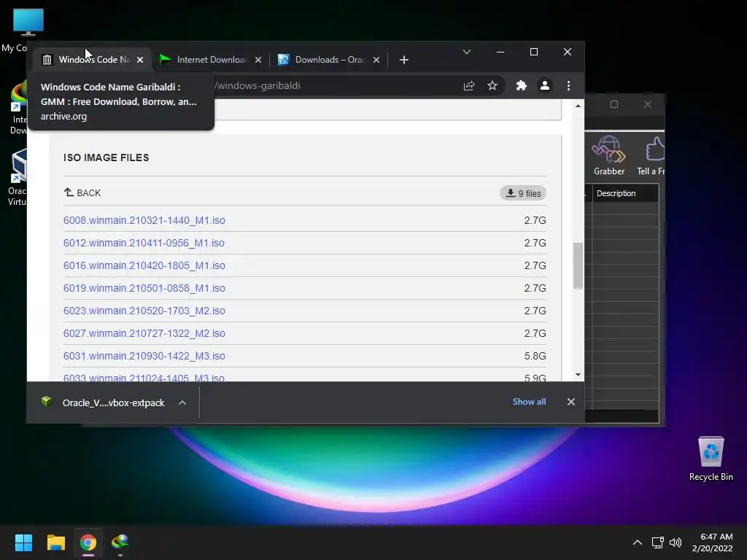Open the clock showing 6:47 AM

tap(712, 542)
